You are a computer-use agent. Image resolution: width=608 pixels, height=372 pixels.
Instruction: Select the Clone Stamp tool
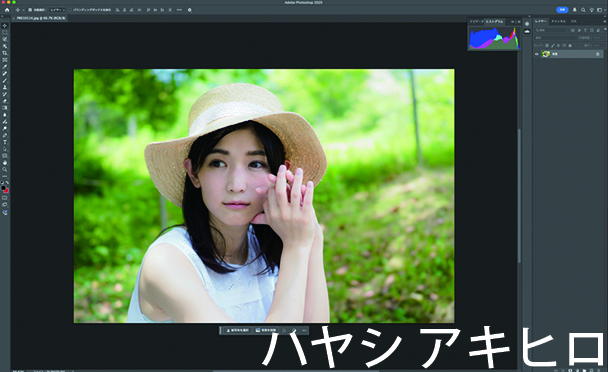5,87
